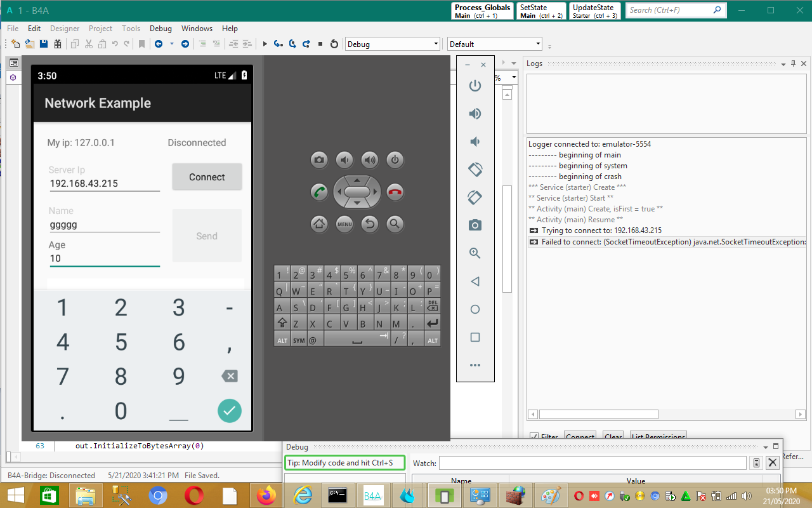Image resolution: width=812 pixels, height=508 pixels.
Task: Open the Windows menu
Action: (197, 29)
